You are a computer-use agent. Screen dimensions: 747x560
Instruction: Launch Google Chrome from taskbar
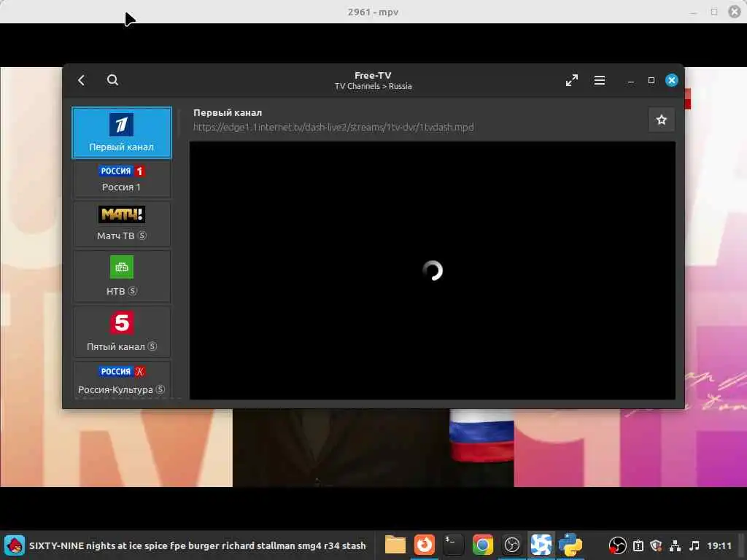click(482, 545)
